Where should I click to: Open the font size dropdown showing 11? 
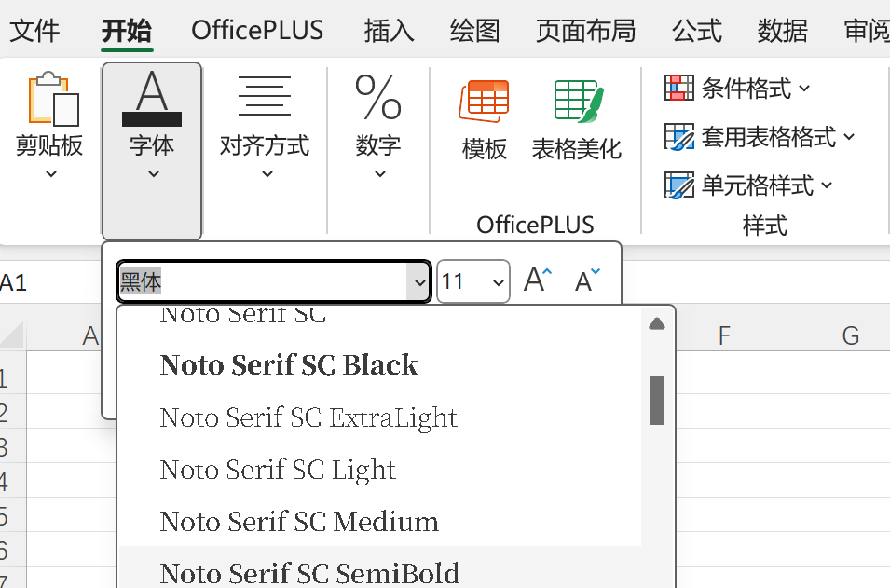pyautogui.click(x=473, y=280)
